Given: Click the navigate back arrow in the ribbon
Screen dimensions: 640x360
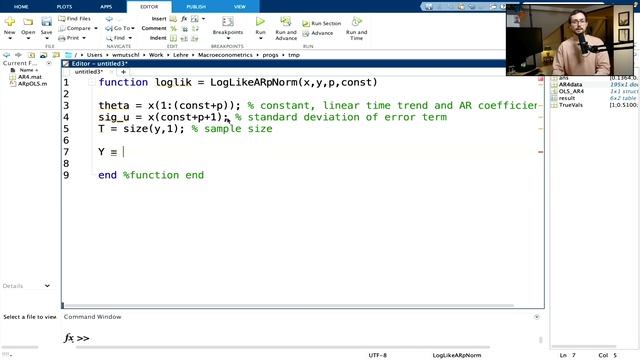Looking at the screenshot, I should coord(109,19).
